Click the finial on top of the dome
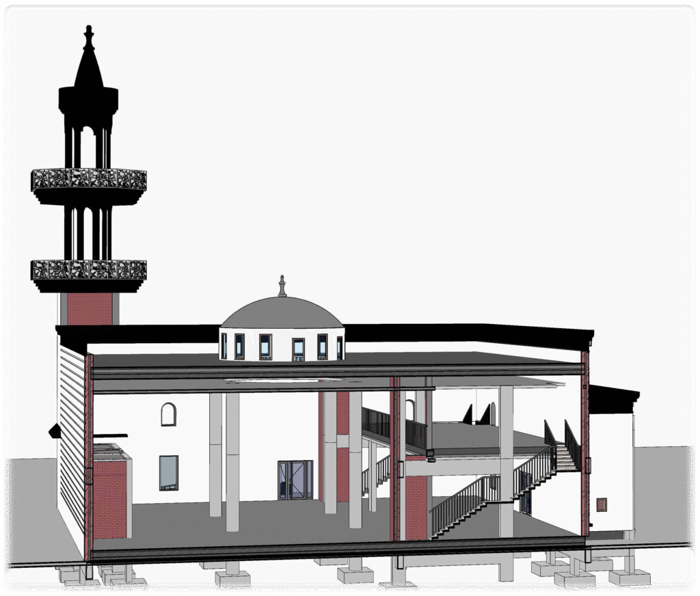The height and width of the screenshot is (596, 700). (x=282, y=286)
